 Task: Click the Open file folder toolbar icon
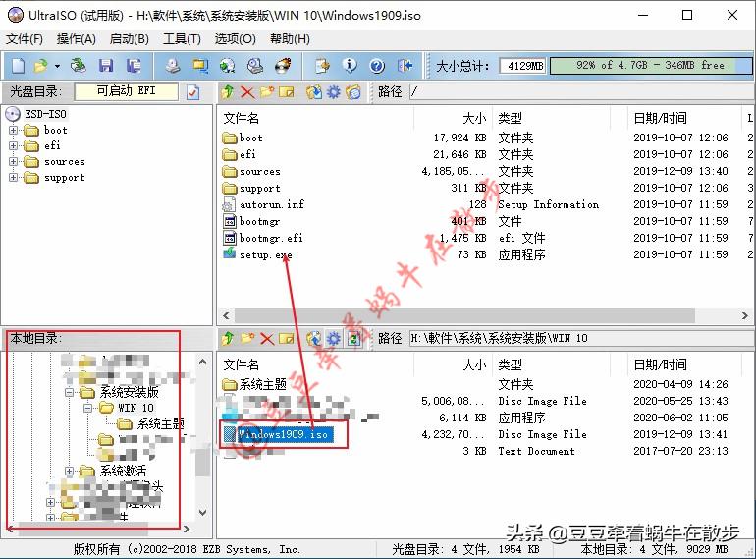(x=41, y=66)
